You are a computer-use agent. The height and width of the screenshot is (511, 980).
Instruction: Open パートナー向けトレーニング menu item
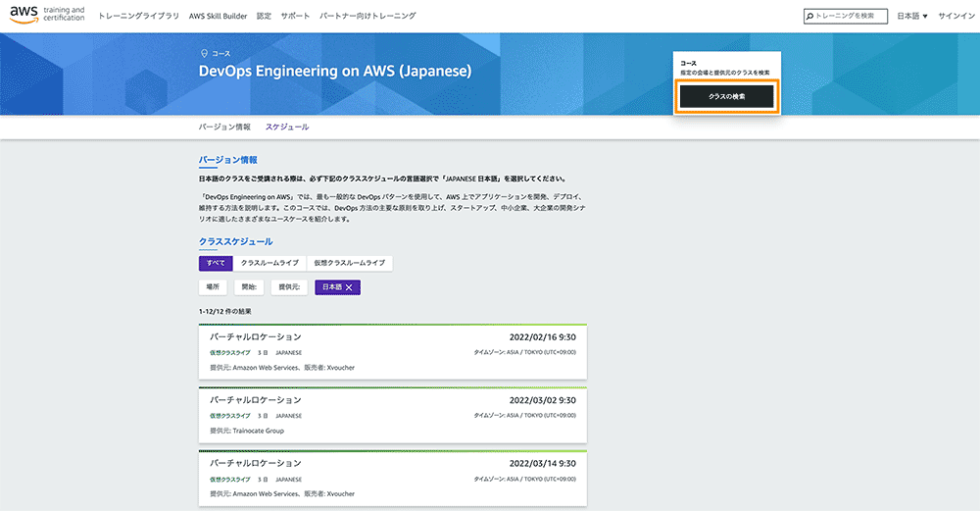pyautogui.click(x=367, y=16)
